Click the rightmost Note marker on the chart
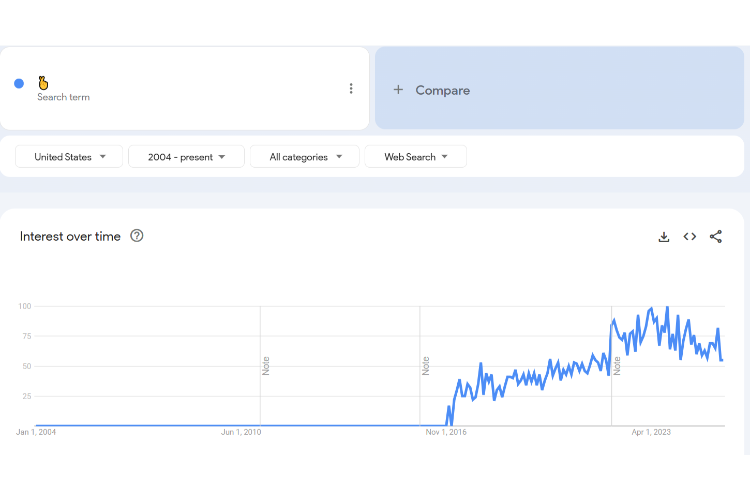Screen dimensions: 750x500 [x=617, y=365]
